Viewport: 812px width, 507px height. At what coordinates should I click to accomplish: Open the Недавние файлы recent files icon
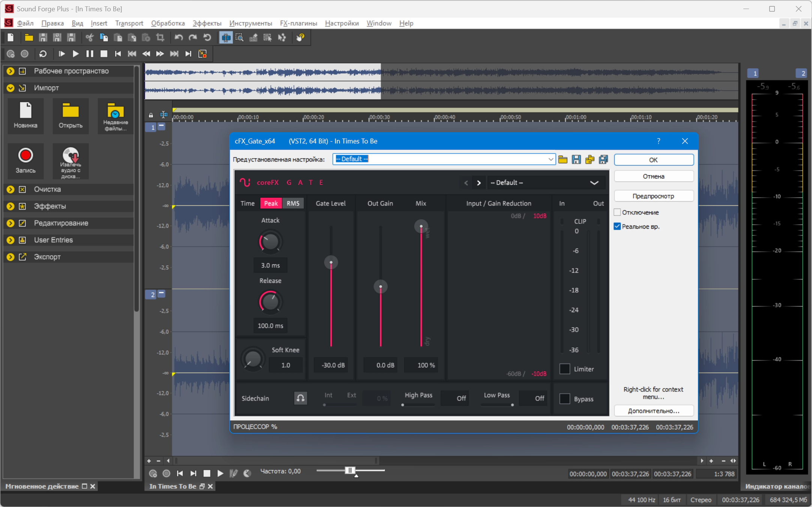(116, 116)
